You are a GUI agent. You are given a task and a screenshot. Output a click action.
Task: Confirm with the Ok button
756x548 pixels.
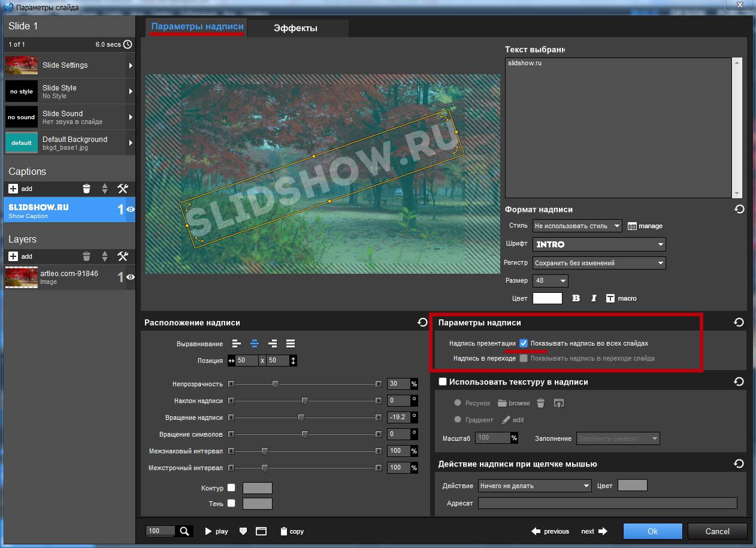(652, 531)
